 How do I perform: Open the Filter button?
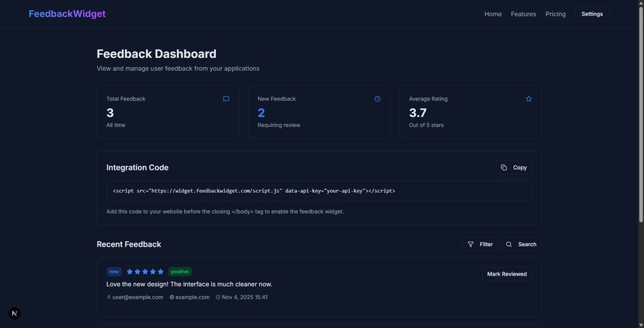480,244
